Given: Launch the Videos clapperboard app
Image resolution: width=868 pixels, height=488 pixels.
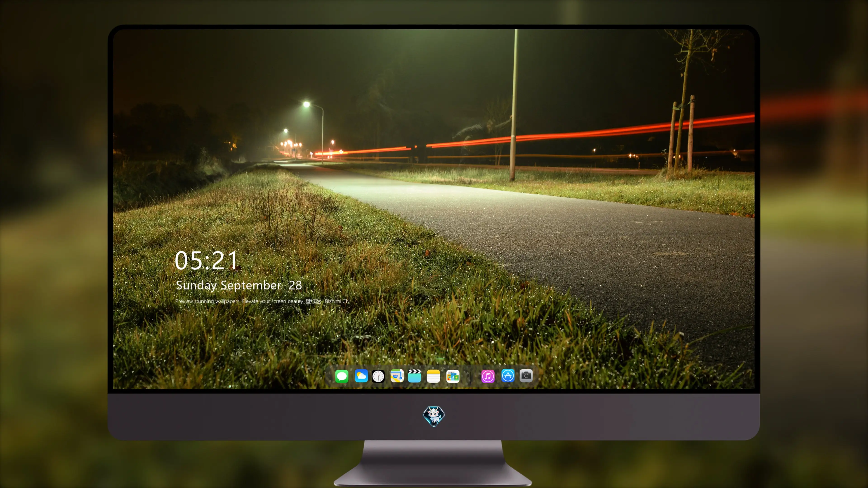Looking at the screenshot, I should (415, 376).
